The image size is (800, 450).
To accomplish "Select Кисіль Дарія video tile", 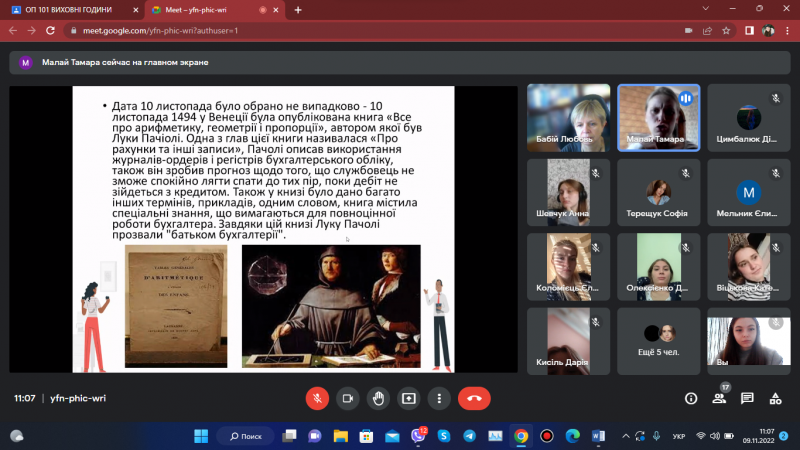I will pos(568,341).
